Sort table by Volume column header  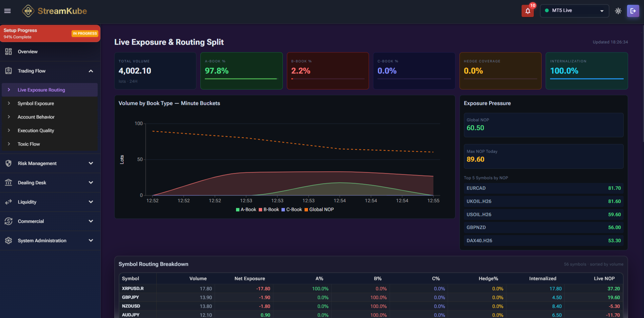(198, 278)
